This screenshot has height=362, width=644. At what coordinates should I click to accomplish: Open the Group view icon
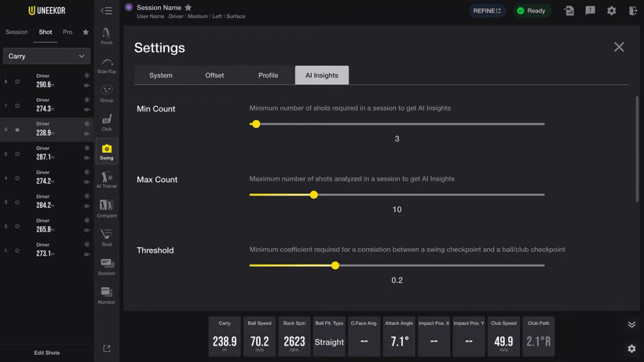[106, 94]
